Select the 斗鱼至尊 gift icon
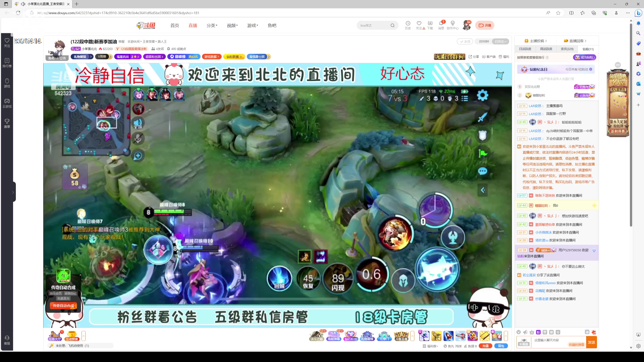644x362 pixels. [x=401, y=336]
